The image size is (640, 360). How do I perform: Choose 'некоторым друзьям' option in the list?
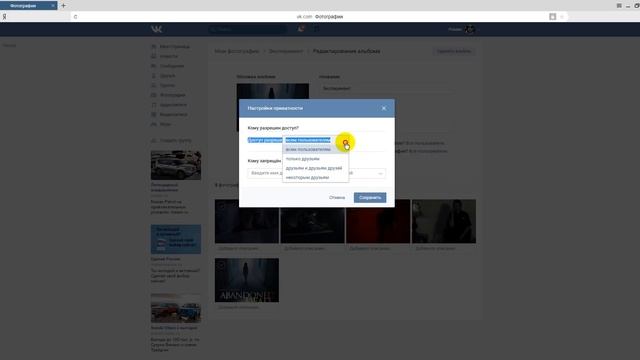point(307,178)
